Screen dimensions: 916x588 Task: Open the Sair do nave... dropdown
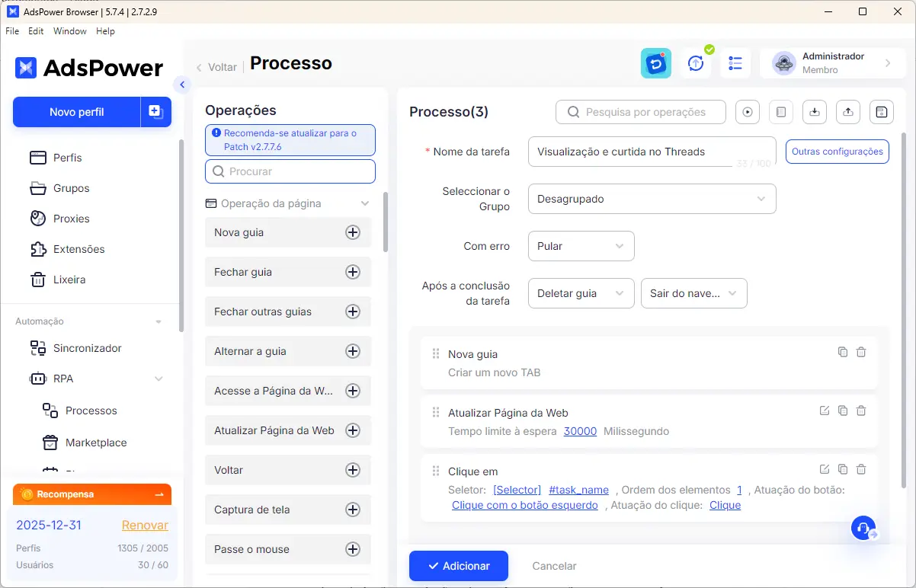click(693, 293)
